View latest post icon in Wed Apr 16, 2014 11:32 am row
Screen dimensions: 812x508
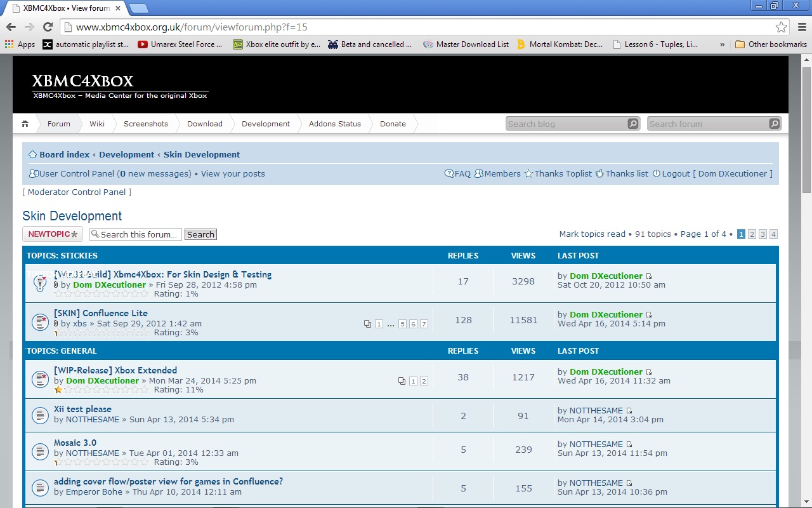(x=649, y=372)
